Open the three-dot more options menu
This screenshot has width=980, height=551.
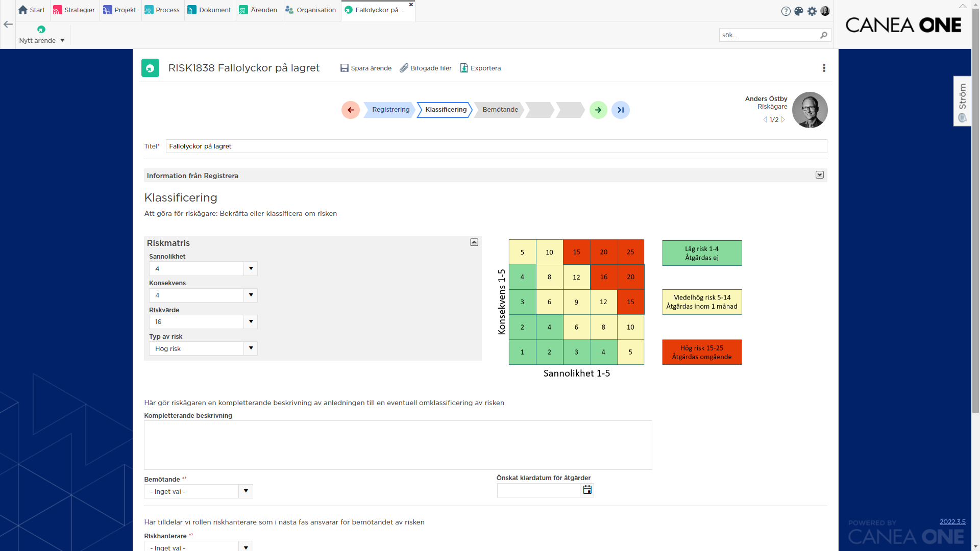pos(824,68)
